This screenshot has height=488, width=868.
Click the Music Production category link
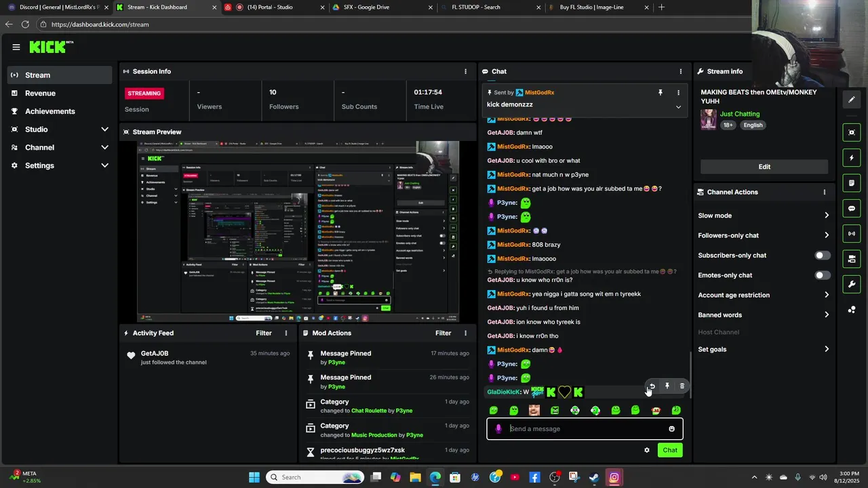click(374, 435)
